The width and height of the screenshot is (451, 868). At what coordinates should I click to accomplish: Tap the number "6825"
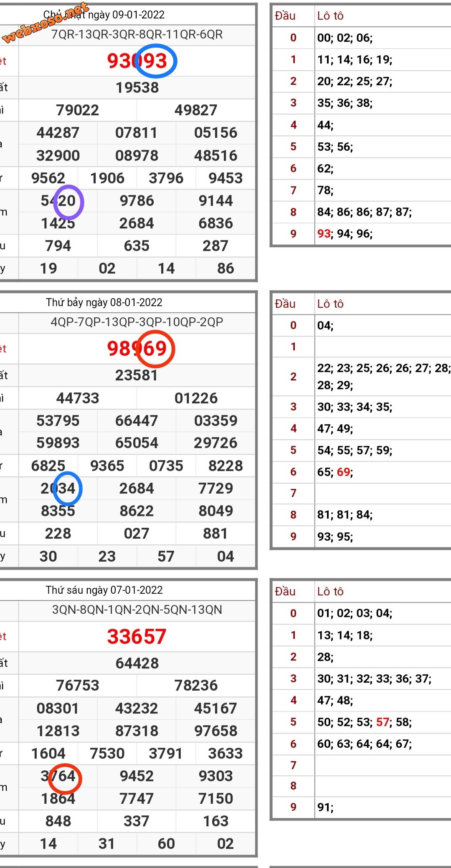coord(48,466)
